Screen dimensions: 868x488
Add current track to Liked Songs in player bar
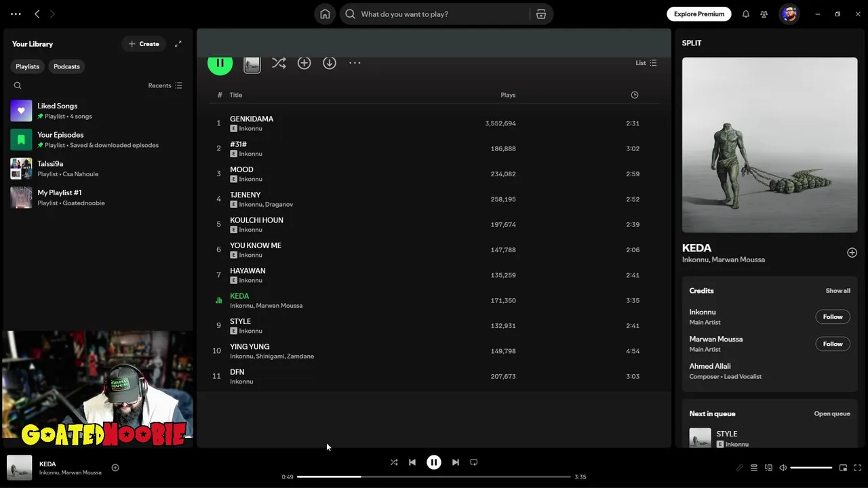(115, 468)
